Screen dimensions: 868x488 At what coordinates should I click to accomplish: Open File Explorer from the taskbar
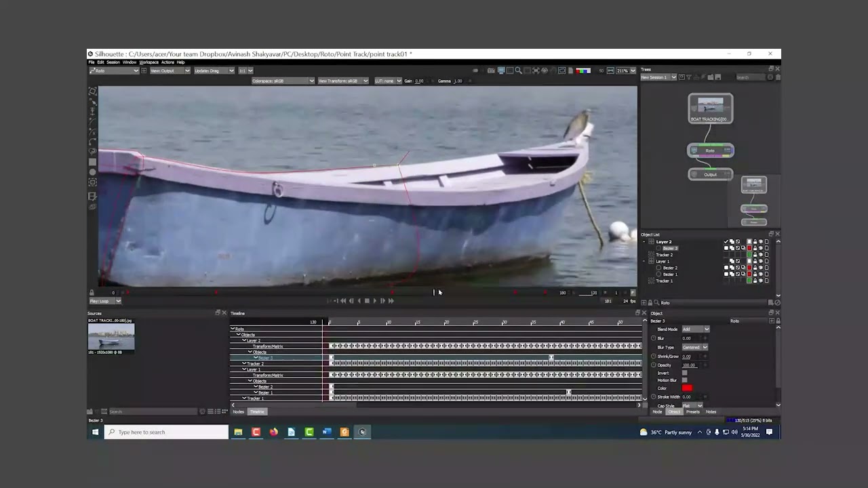(x=238, y=432)
